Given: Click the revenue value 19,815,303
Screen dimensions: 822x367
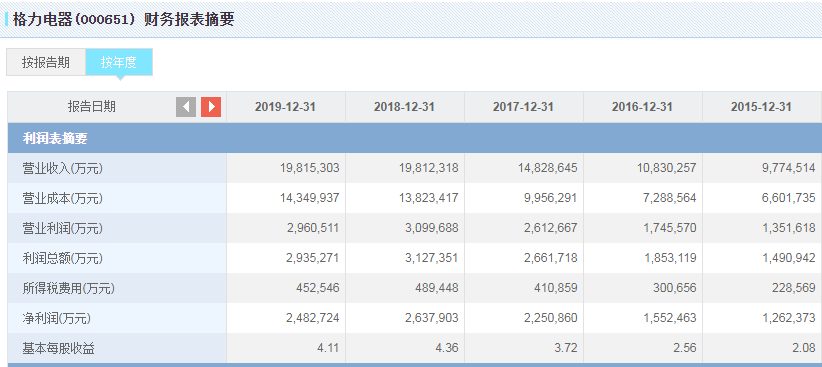Looking at the screenshot, I should click(310, 168).
